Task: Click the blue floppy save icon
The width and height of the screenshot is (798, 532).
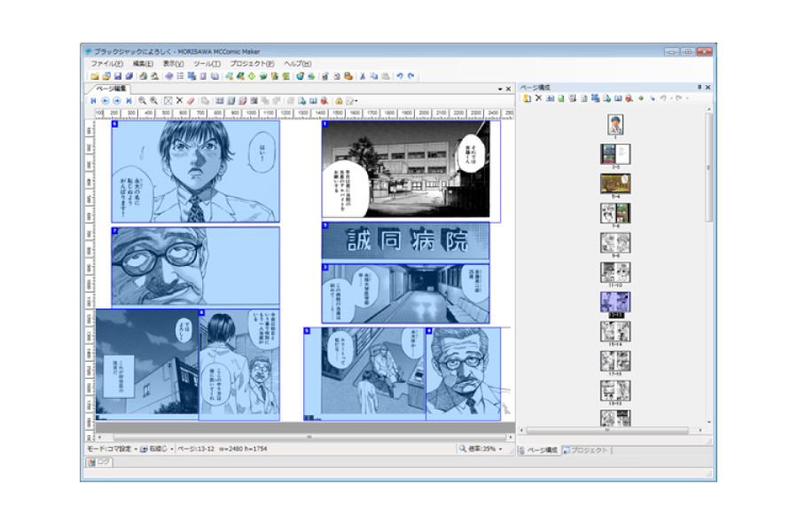Action: coord(118,76)
